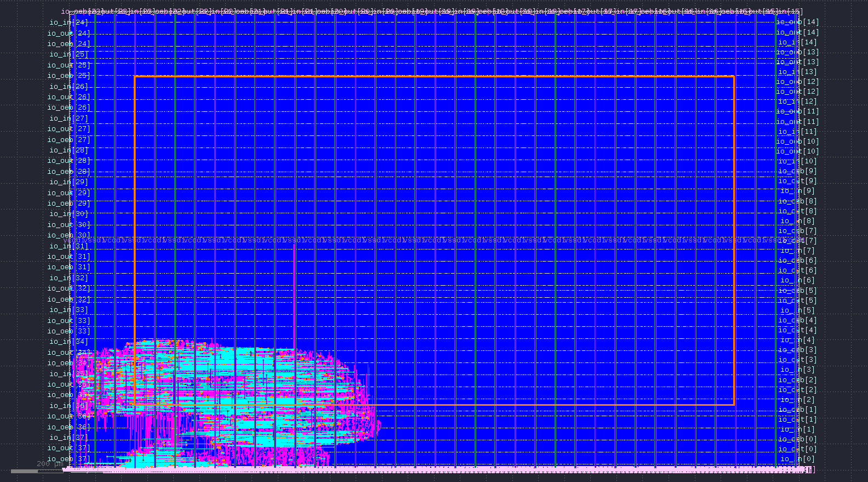Select the io_oeb[33] pin label
The height and width of the screenshot is (482, 868).
pos(69,331)
